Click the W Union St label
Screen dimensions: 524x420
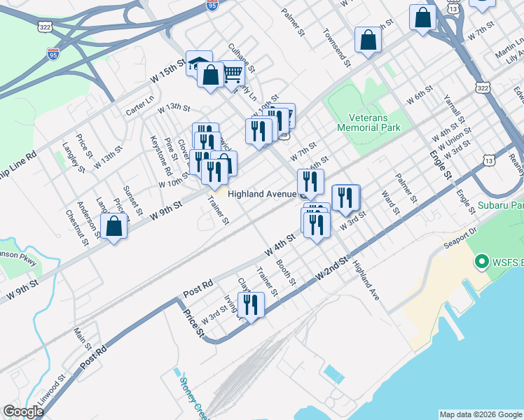click(455, 139)
